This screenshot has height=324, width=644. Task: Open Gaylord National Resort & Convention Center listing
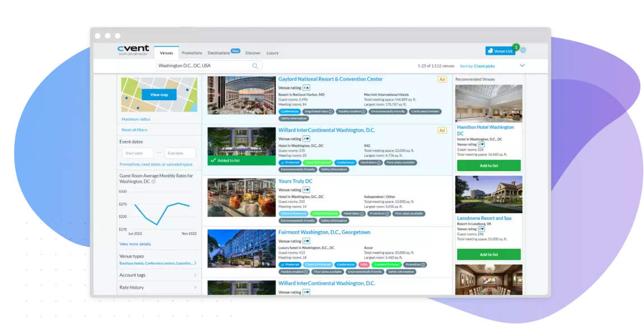330,79
